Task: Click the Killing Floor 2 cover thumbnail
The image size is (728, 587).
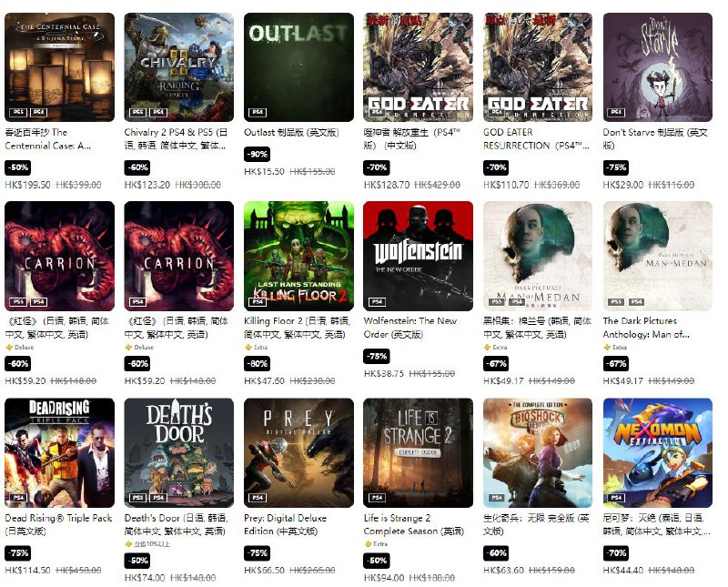Action: tap(298, 256)
